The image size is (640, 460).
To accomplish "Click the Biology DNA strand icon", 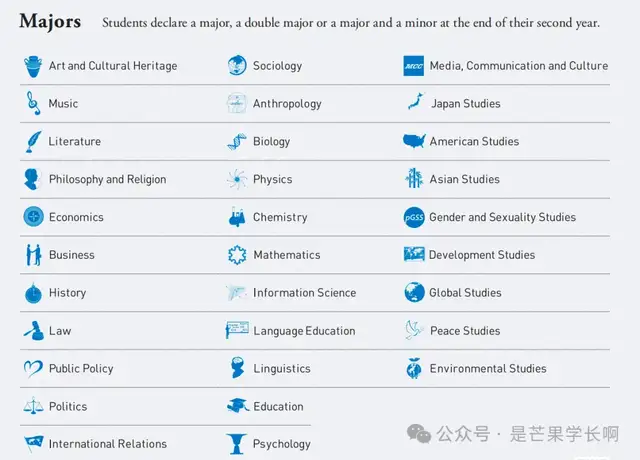I will (x=236, y=141).
